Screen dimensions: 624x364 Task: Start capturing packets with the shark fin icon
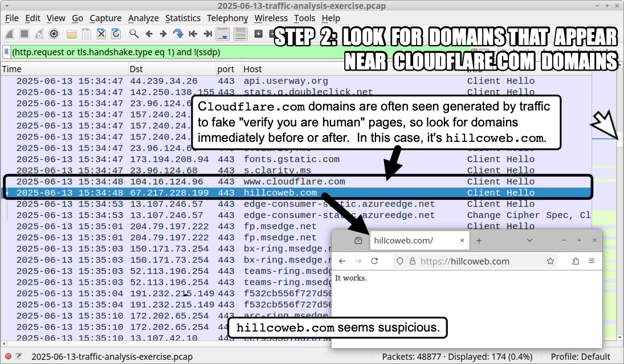pyautogui.click(x=10, y=34)
